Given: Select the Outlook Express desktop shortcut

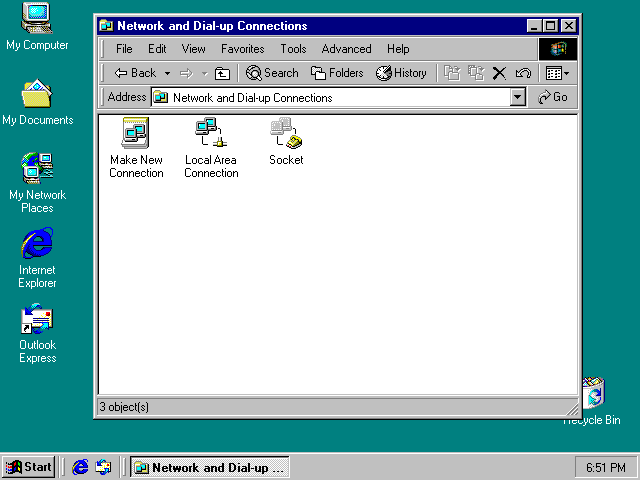Looking at the screenshot, I should pos(37,333).
